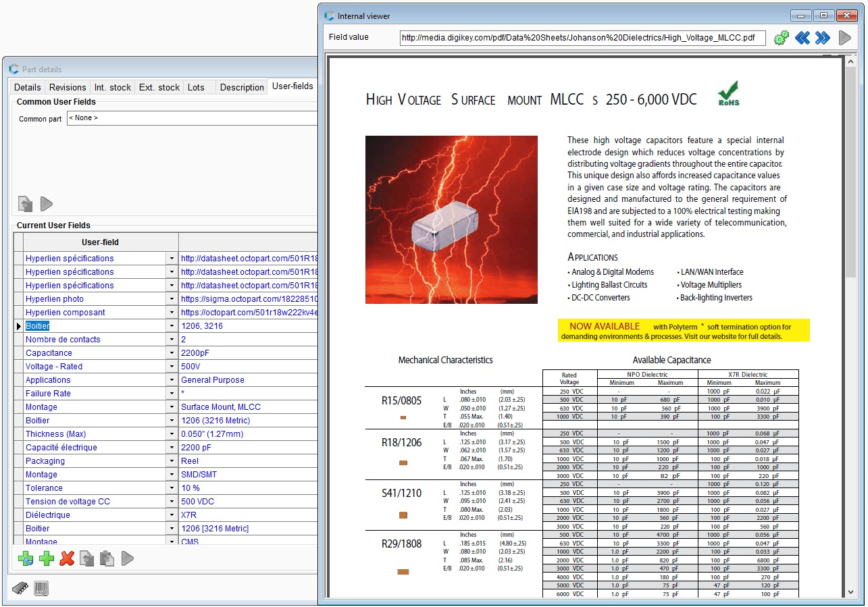The width and height of the screenshot is (868, 607).
Task: Click the 'Capacité électrique' field name
Action: click(x=61, y=448)
